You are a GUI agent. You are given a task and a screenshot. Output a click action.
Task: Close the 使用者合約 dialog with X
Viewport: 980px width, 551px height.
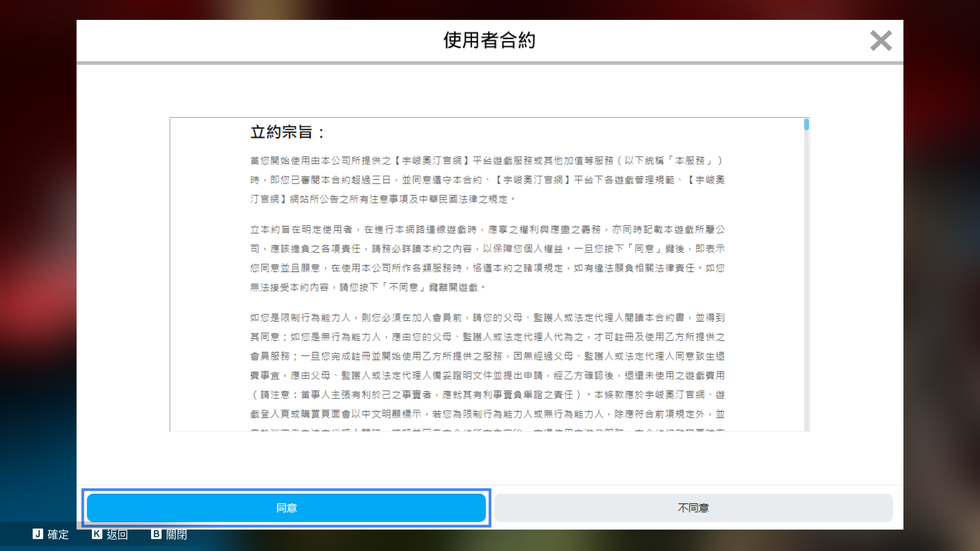[x=881, y=40]
